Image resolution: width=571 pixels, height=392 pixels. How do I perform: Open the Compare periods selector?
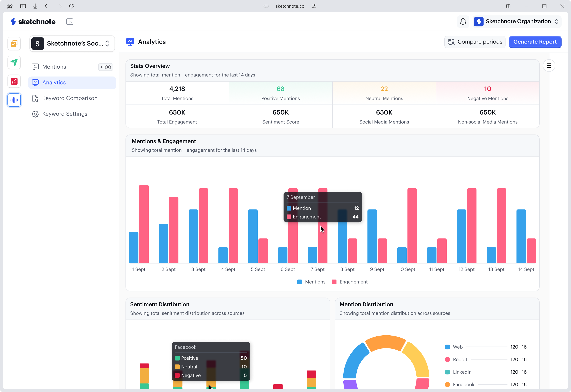(x=475, y=42)
